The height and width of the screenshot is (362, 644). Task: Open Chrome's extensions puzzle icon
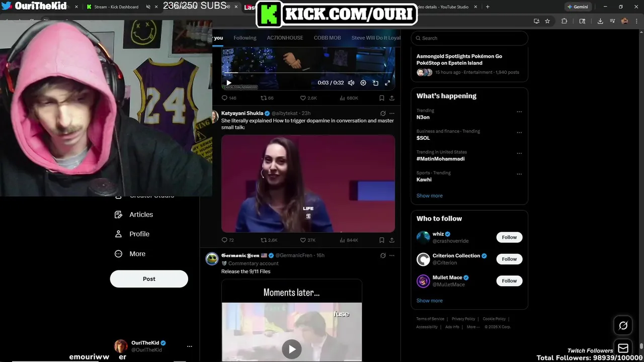[x=564, y=21]
